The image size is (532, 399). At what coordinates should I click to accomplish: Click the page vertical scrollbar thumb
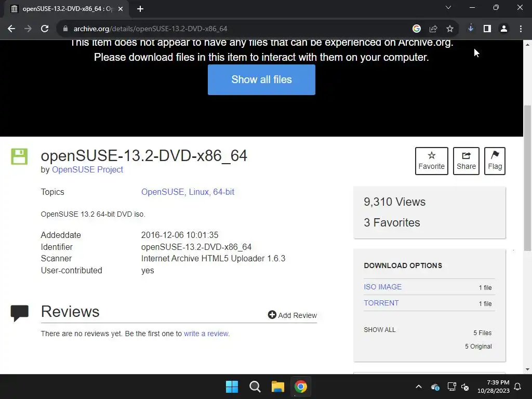pos(528,178)
